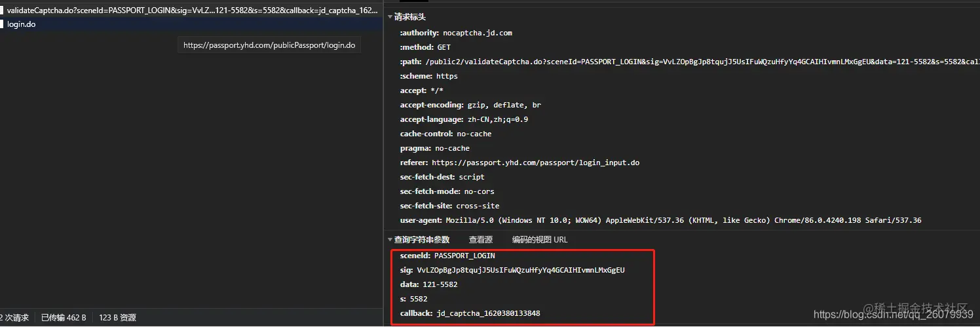Click the data 121-5582 parameter

[428, 284]
